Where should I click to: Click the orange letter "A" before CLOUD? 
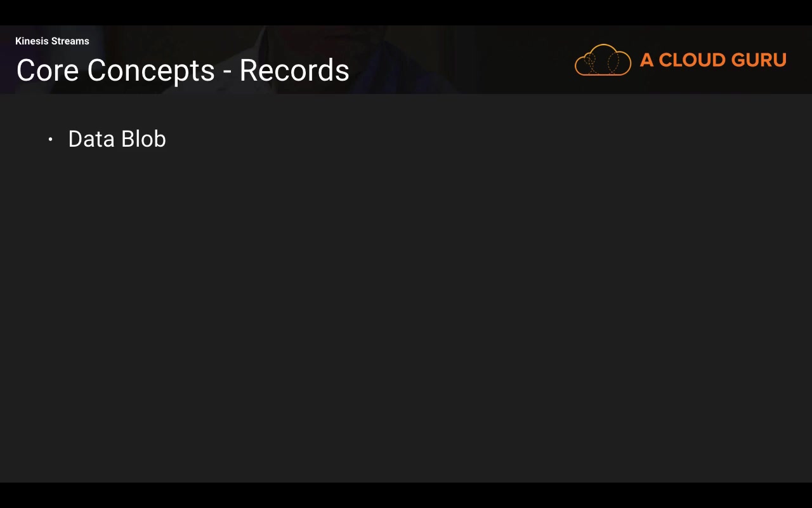[x=646, y=60]
